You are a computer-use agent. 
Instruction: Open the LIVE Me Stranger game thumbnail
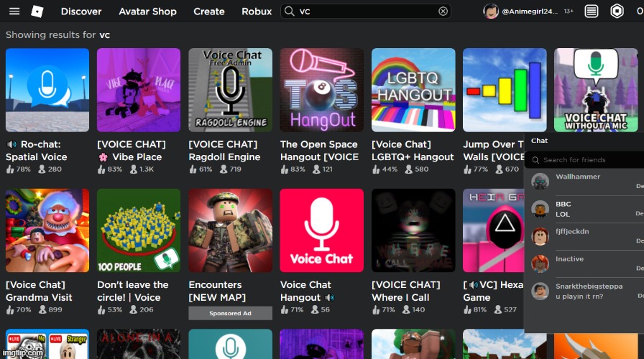47,344
